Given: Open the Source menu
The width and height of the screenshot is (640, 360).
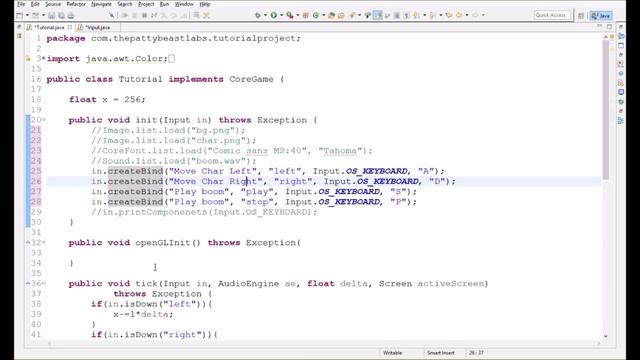Looking at the screenshot, I should point(53,4).
